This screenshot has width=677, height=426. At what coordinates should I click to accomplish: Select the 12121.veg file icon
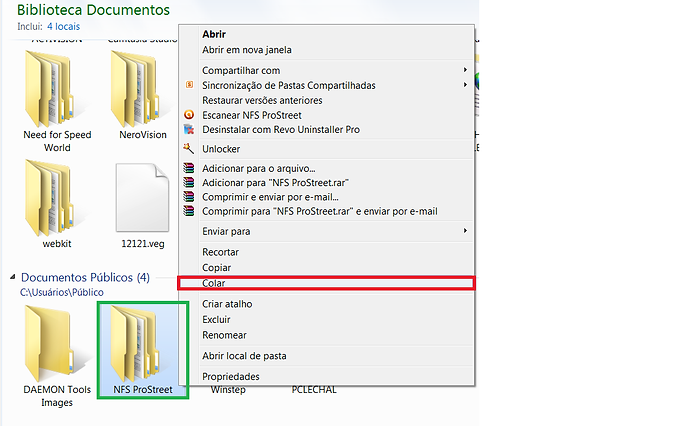coord(142,198)
